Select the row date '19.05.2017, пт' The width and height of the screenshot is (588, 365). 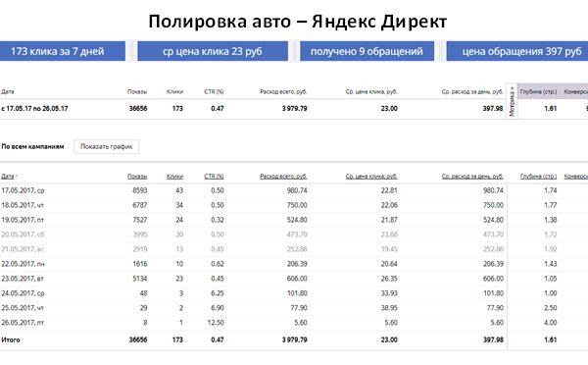[23, 220]
